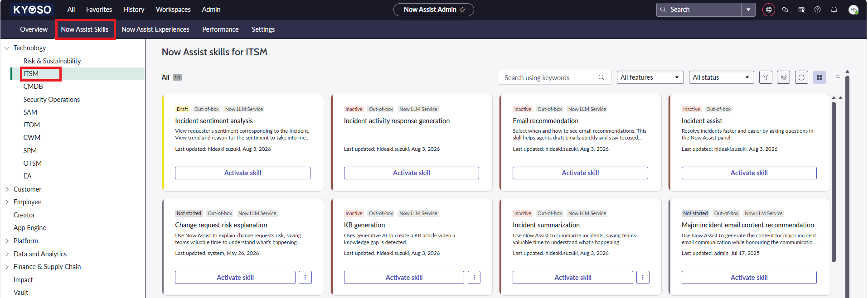Open the Favorites menu
Image resolution: width=868 pixels, height=298 pixels.
[99, 10]
